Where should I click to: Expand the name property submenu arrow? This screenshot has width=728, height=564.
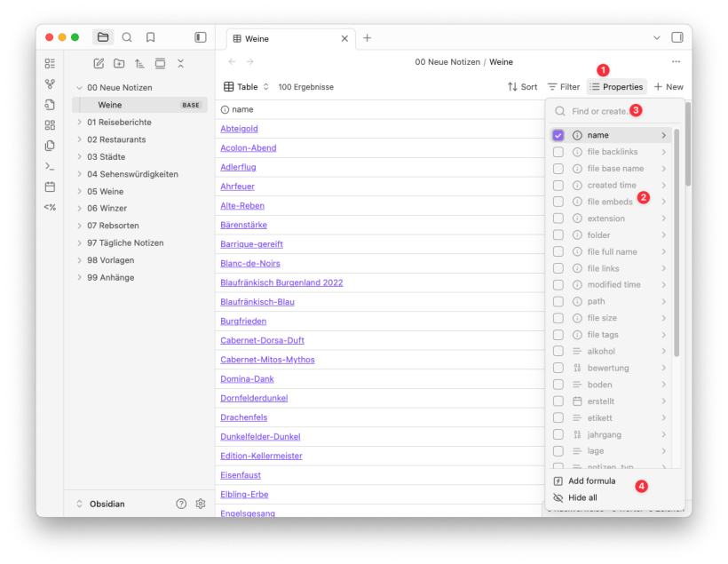(663, 135)
